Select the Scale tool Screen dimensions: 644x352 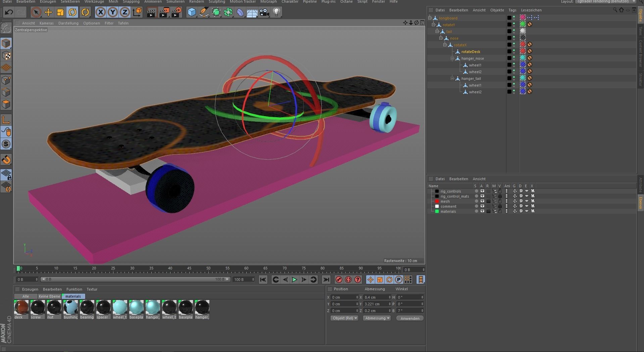click(x=60, y=12)
